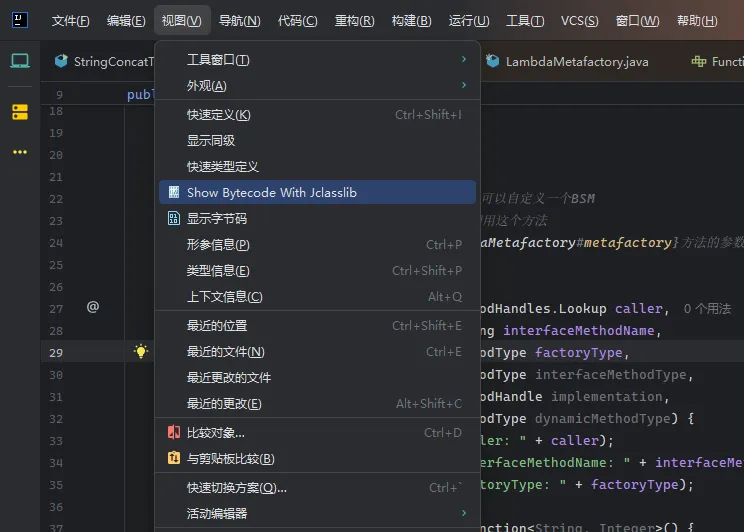Click the LambdaMetafactory.java tab file icon
Viewport: 744px width, 532px height.
[x=493, y=61]
